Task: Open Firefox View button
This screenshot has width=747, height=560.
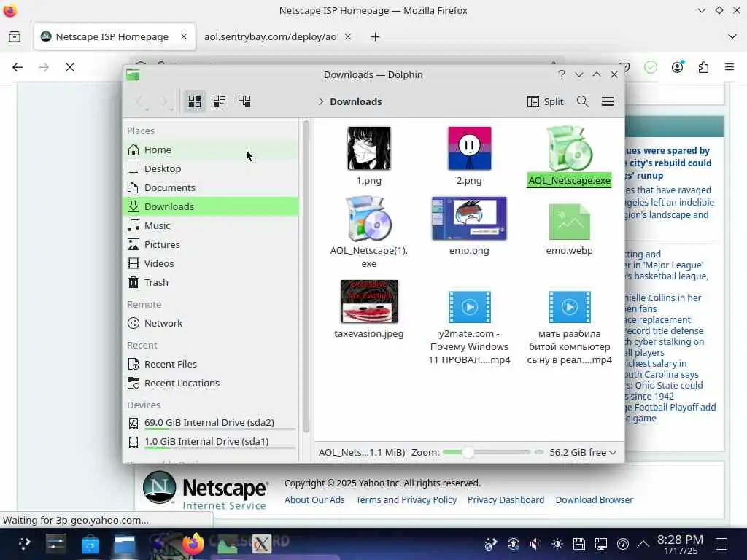Action: (15, 36)
